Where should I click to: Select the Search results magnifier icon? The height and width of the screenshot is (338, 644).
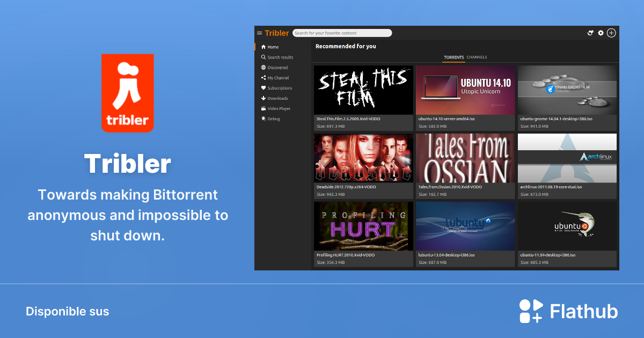pos(264,57)
